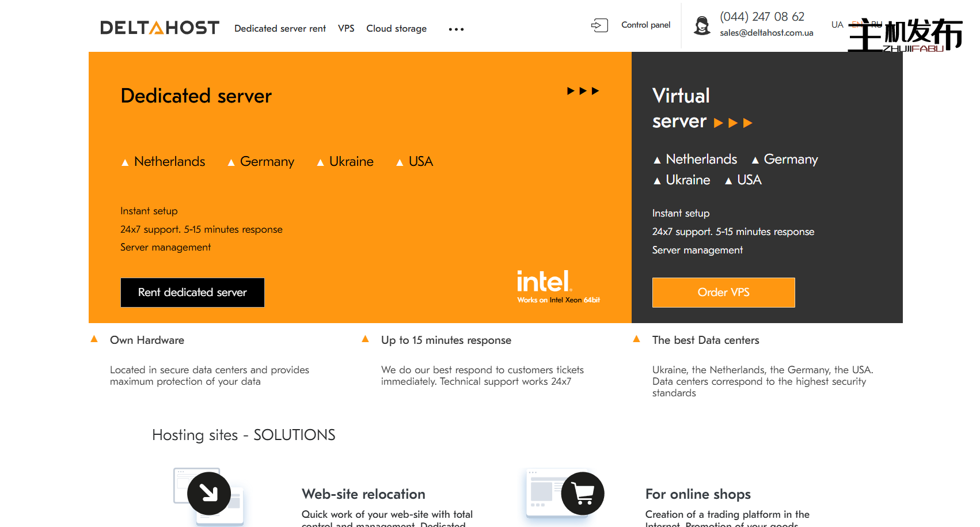Click the triple arrows in Dedicated server banner
Viewport: 980px width, 527px height.
(x=583, y=91)
